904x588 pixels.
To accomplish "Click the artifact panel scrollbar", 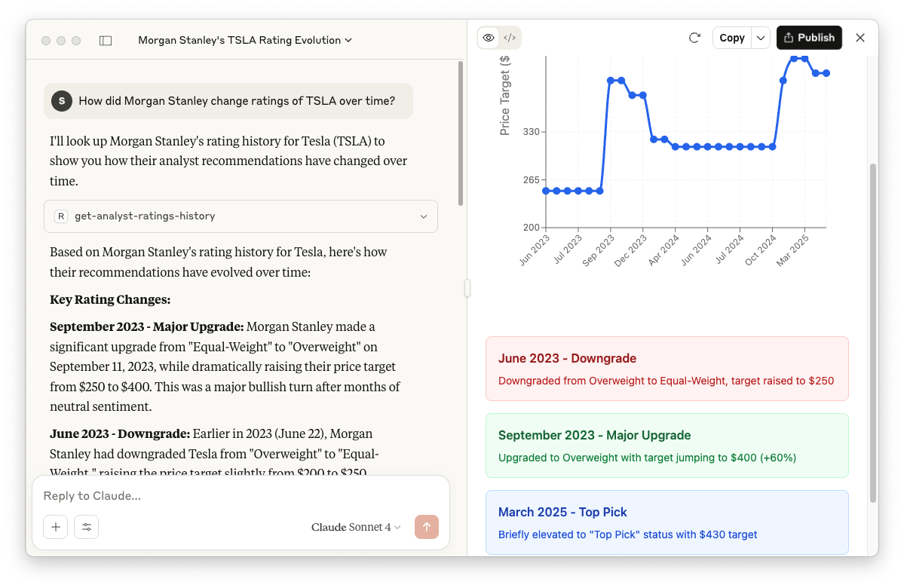I will tap(873, 333).
